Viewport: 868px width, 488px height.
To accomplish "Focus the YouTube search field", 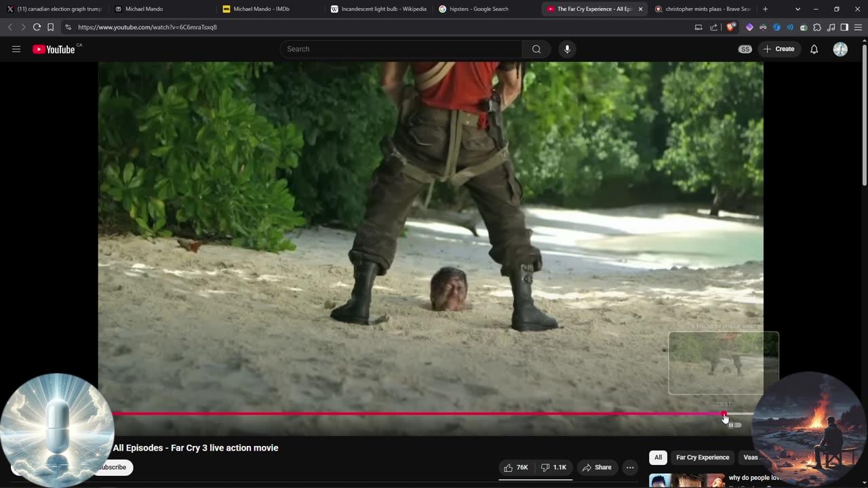I will (x=401, y=49).
